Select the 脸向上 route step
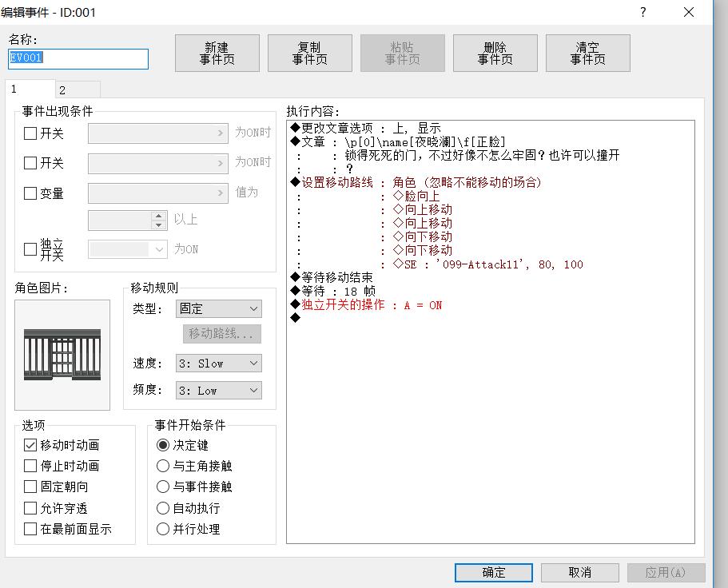The width and height of the screenshot is (728, 588). pyautogui.click(x=416, y=196)
